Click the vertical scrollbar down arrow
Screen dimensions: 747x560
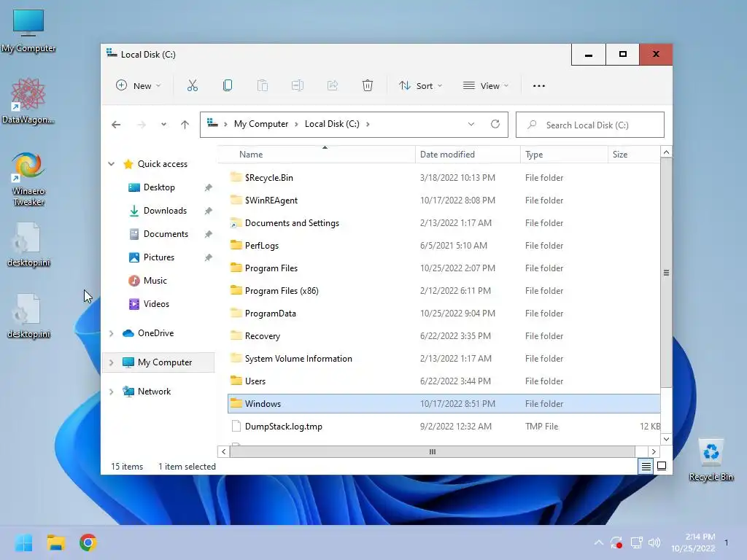point(667,439)
